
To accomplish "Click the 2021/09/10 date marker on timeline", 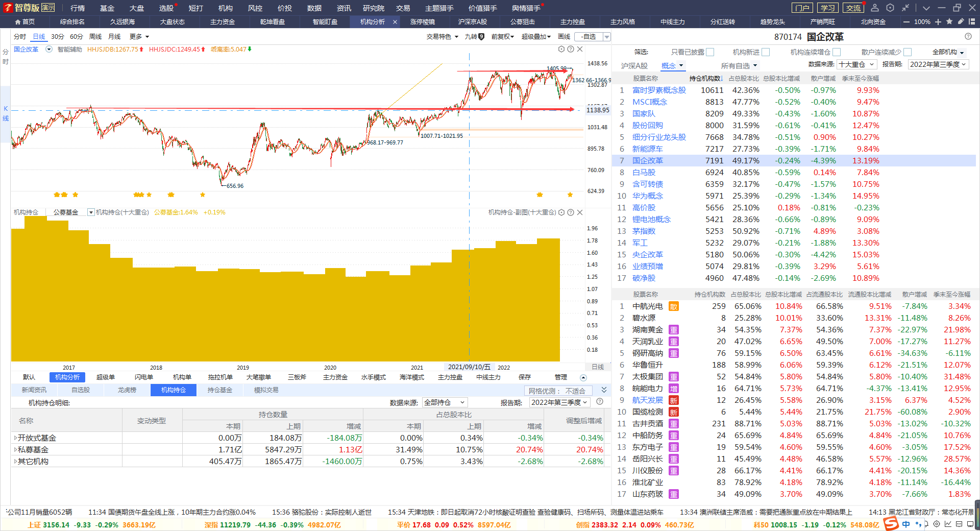I will (469, 367).
